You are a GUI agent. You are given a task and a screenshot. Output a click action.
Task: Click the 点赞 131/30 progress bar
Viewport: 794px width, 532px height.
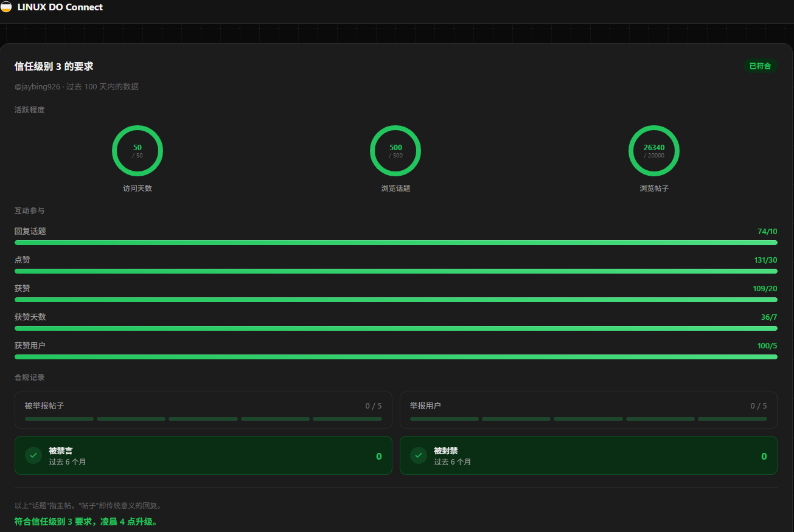(396, 271)
